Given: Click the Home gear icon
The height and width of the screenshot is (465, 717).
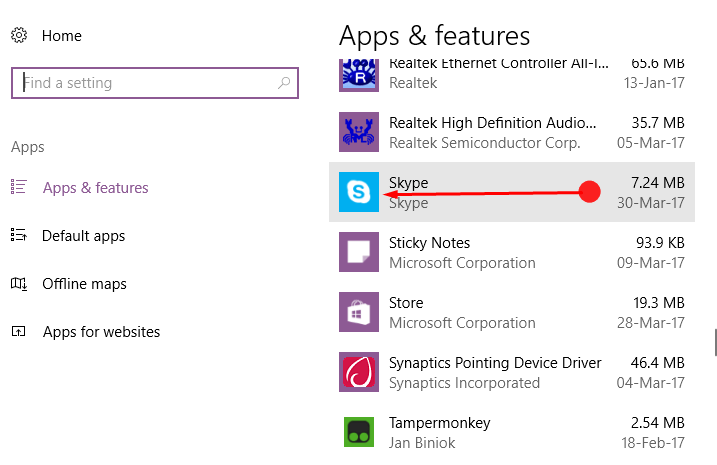Looking at the screenshot, I should tap(19, 35).
